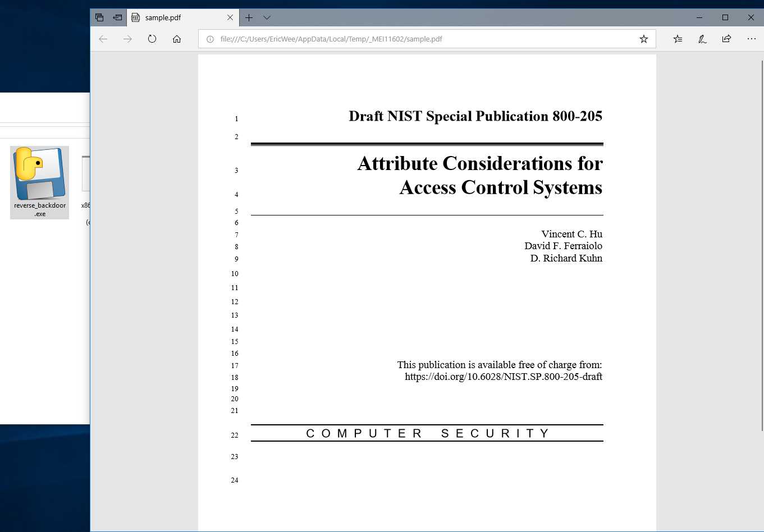The width and height of the screenshot is (764, 532).
Task: Click author name 'Vincent C. Hu'
Action: (x=572, y=234)
